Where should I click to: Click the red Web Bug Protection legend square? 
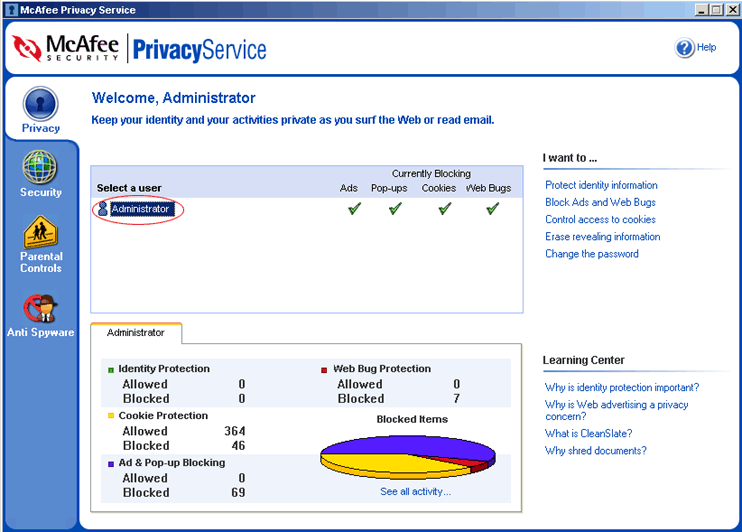click(x=324, y=370)
